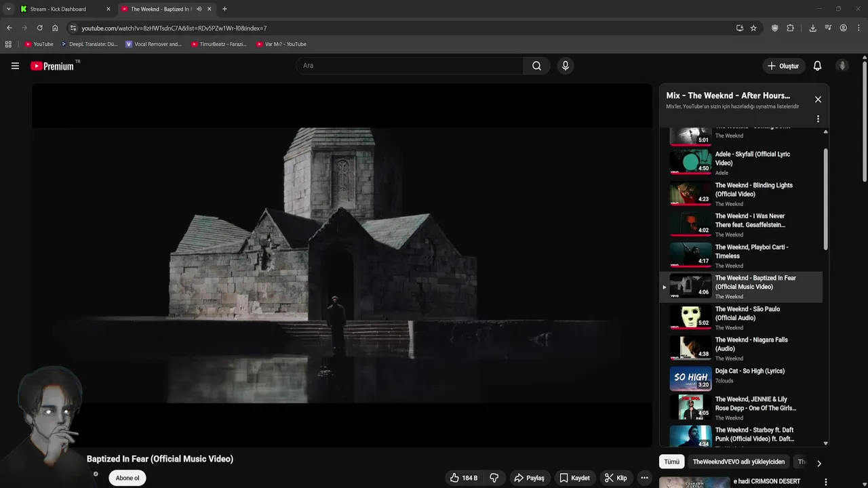Open the YouTube hamburger guide menu
868x488 pixels.
(x=15, y=66)
